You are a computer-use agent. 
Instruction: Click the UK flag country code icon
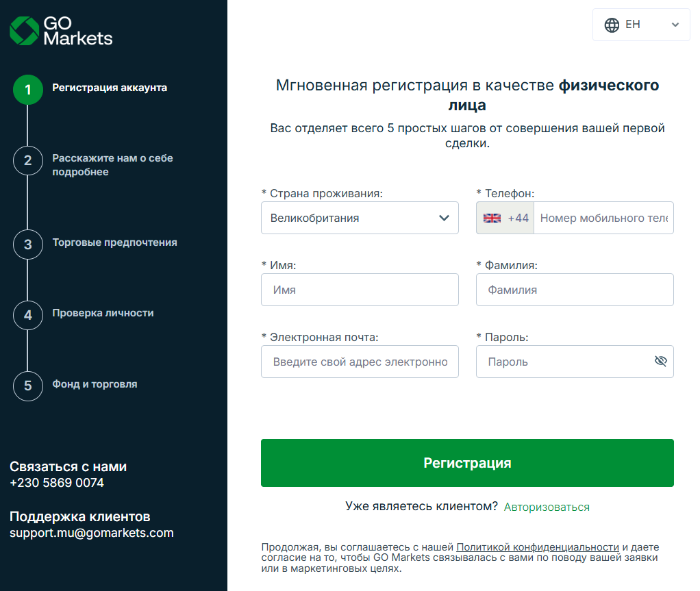pos(492,218)
